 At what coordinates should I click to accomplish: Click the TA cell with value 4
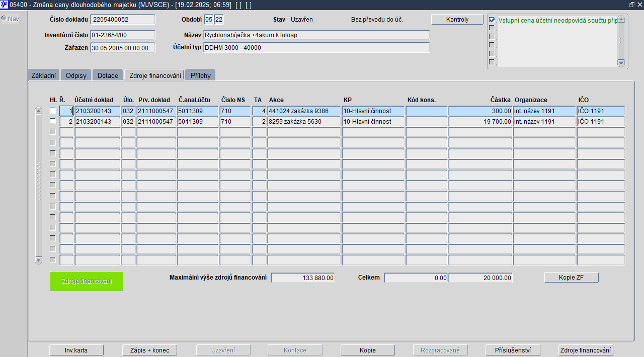[260, 111]
